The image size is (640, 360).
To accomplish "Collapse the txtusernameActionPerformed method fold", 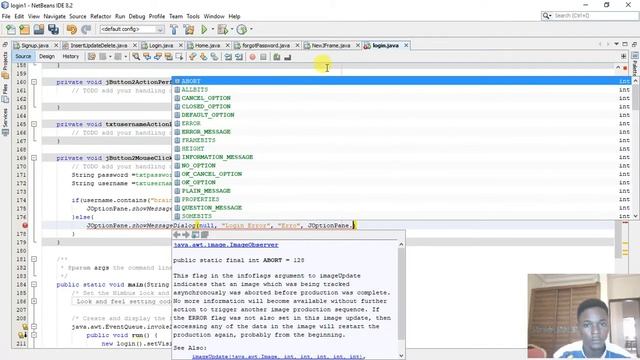I will tap(34, 124).
